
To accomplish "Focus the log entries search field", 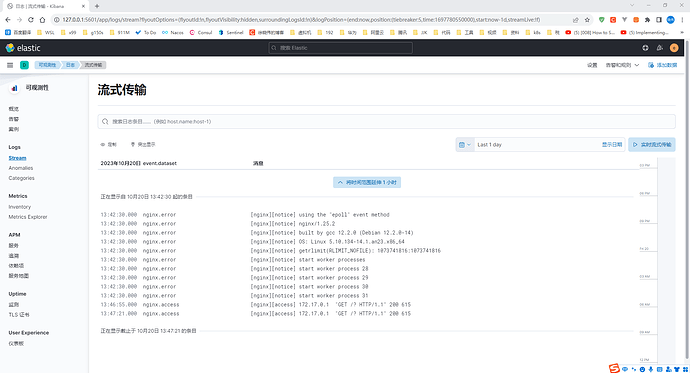I will click(386, 121).
